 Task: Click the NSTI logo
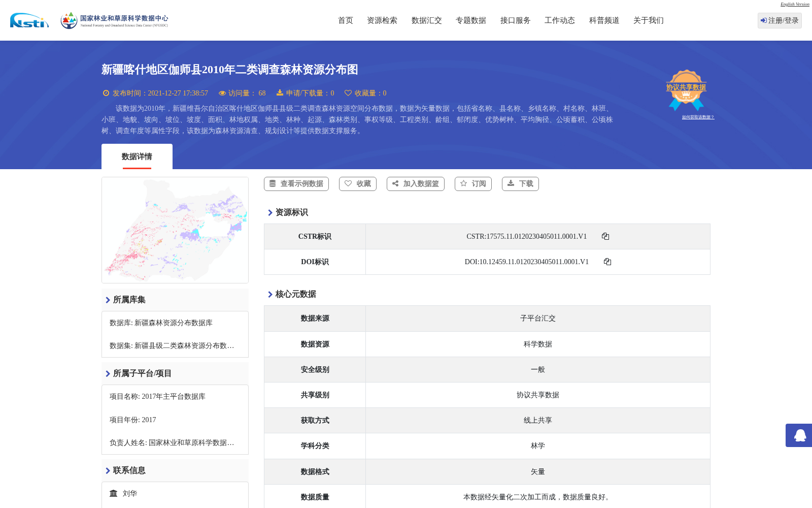(x=29, y=20)
